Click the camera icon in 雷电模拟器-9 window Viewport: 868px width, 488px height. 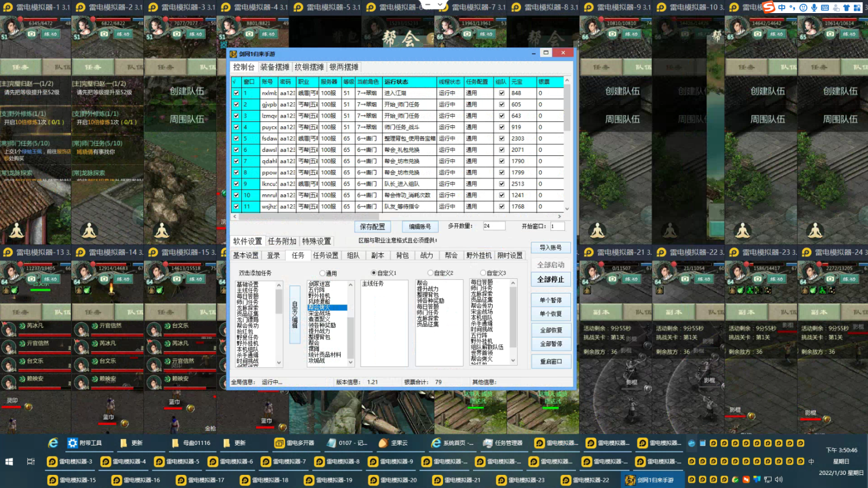[x=612, y=34]
